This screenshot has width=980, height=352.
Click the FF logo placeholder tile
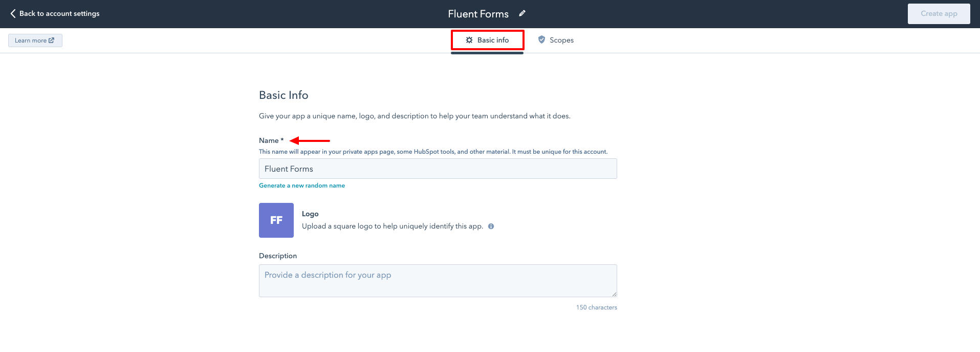276,220
